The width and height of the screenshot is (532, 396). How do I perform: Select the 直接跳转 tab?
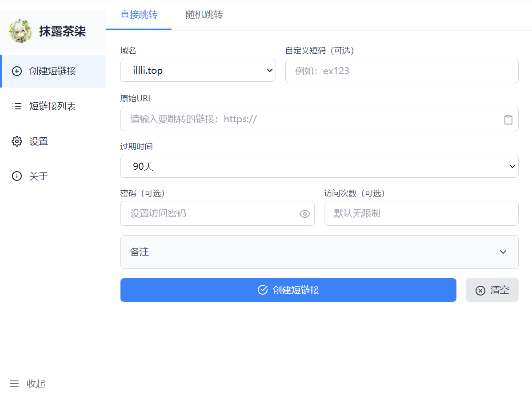point(139,15)
